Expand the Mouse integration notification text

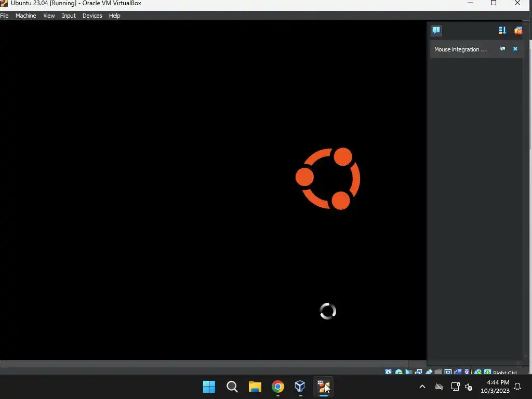click(x=460, y=49)
